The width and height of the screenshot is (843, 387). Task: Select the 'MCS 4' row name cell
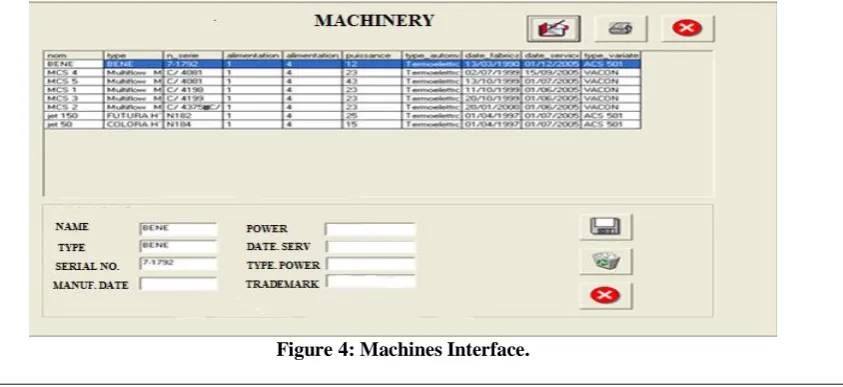coord(74,73)
